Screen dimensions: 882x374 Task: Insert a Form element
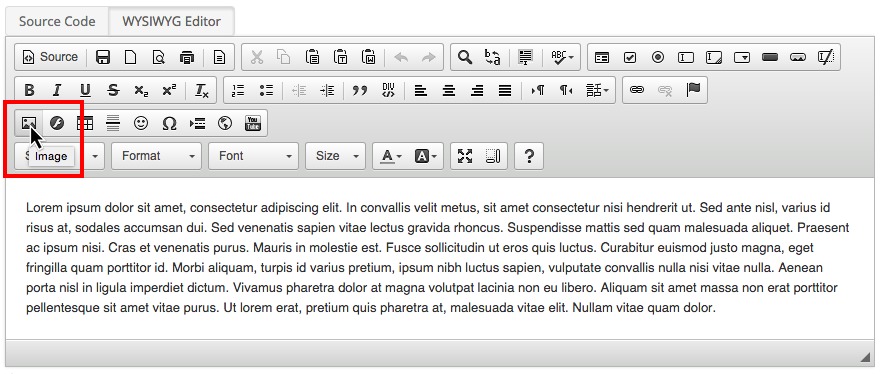click(x=602, y=57)
